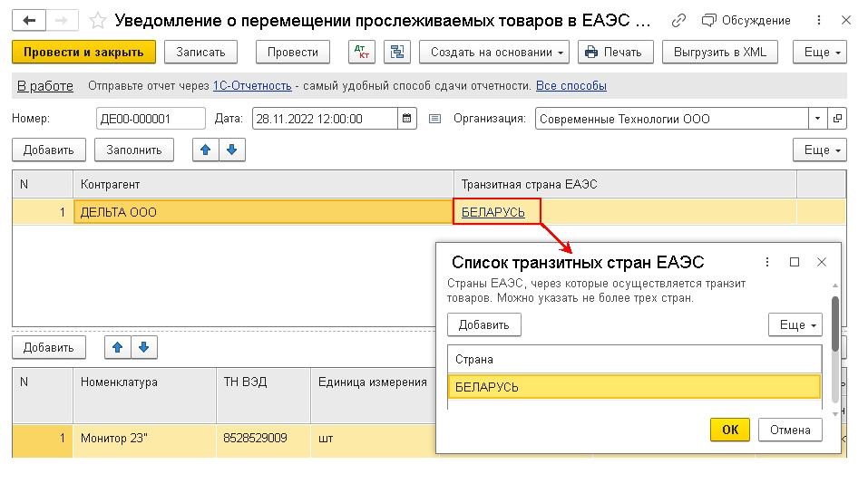The height and width of the screenshot is (503, 868).
Task: Click the back navigation arrow
Action: tap(29, 20)
